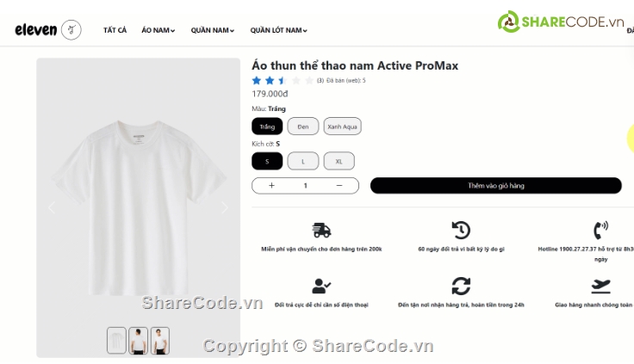This screenshot has width=634, height=364.
Task: Show the previous product image arrow
Action: point(52,207)
